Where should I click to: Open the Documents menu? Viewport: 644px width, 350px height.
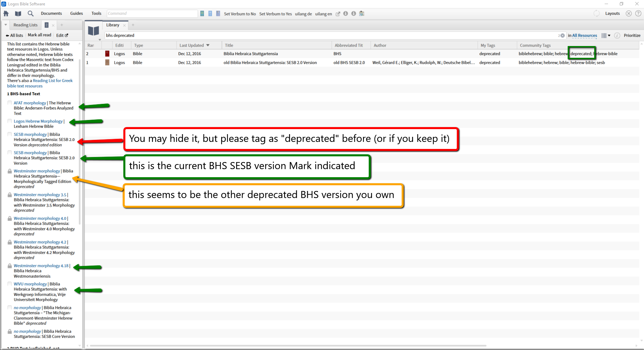pos(51,13)
